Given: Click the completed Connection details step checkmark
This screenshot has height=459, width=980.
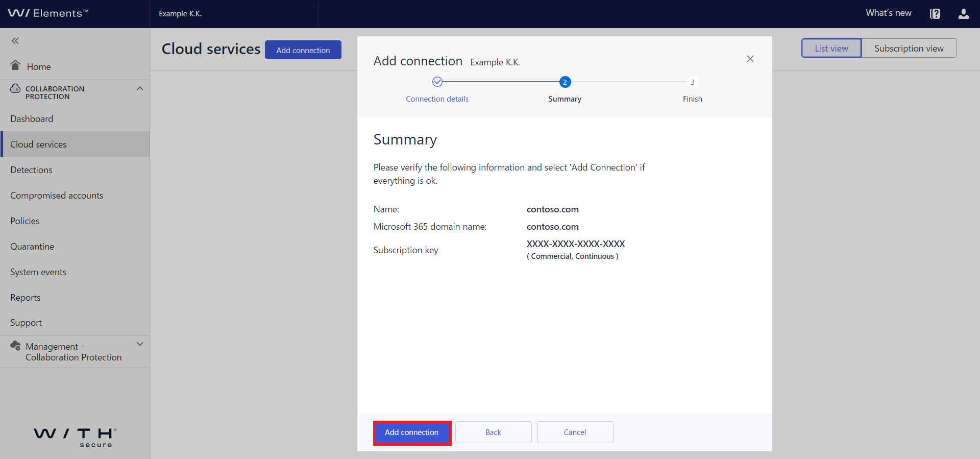Looking at the screenshot, I should (437, 82).
